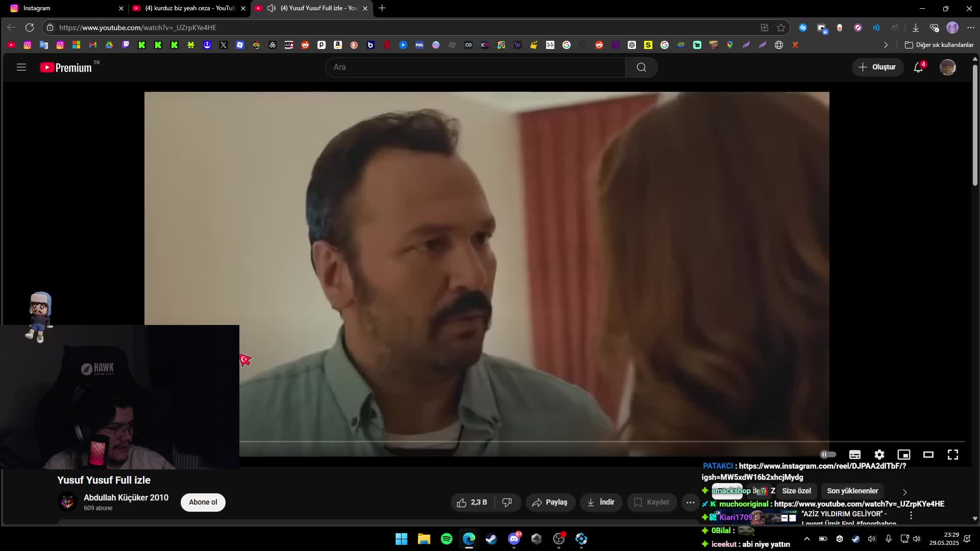Open more actions three-dot menu under video
This screenshot has height=551, width=980.
point(690,503)
